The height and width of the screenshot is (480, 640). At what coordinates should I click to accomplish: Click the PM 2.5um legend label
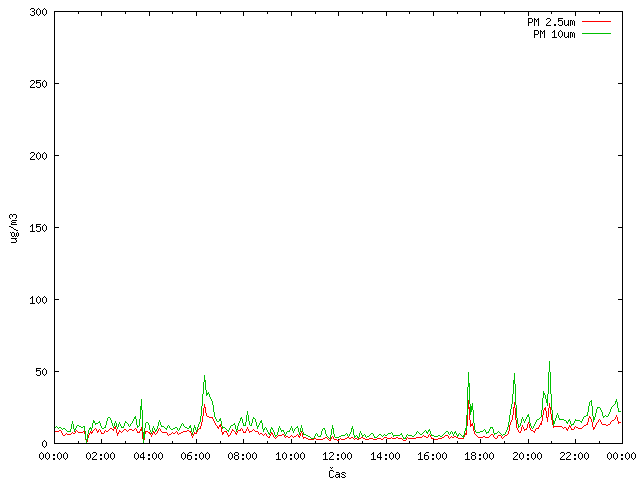(551, 22)
